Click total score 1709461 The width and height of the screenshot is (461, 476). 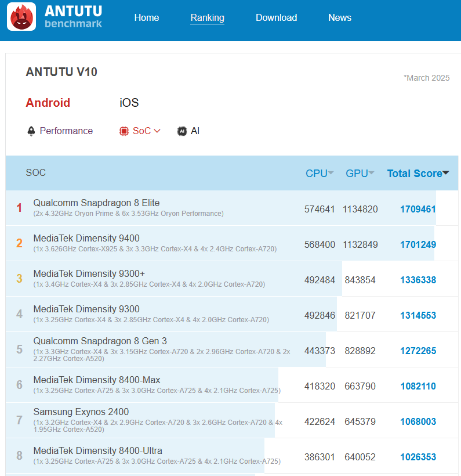[x=418, y=209]
